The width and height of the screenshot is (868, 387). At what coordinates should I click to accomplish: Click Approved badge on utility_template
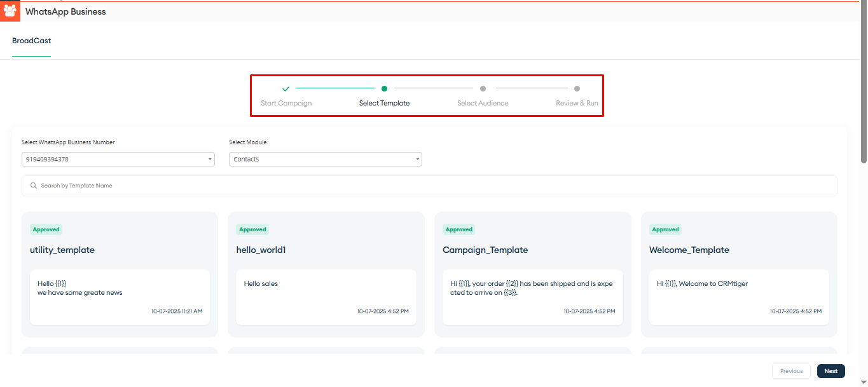(x=46, y=229)
